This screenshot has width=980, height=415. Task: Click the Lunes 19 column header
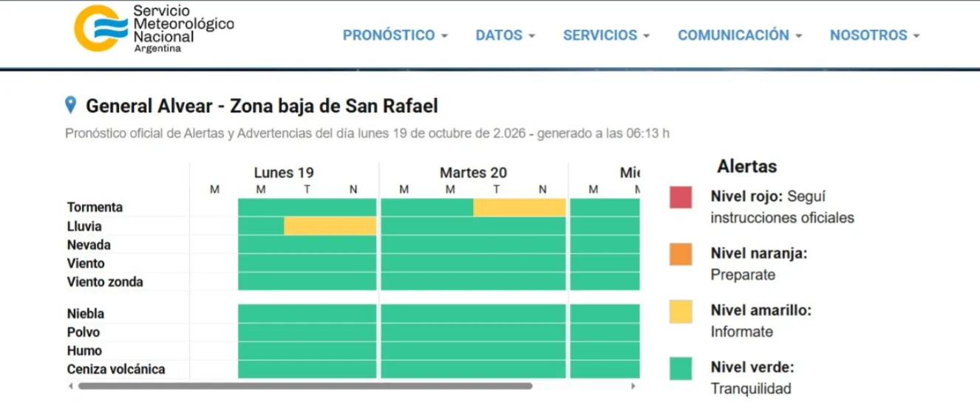click(284, 173)
